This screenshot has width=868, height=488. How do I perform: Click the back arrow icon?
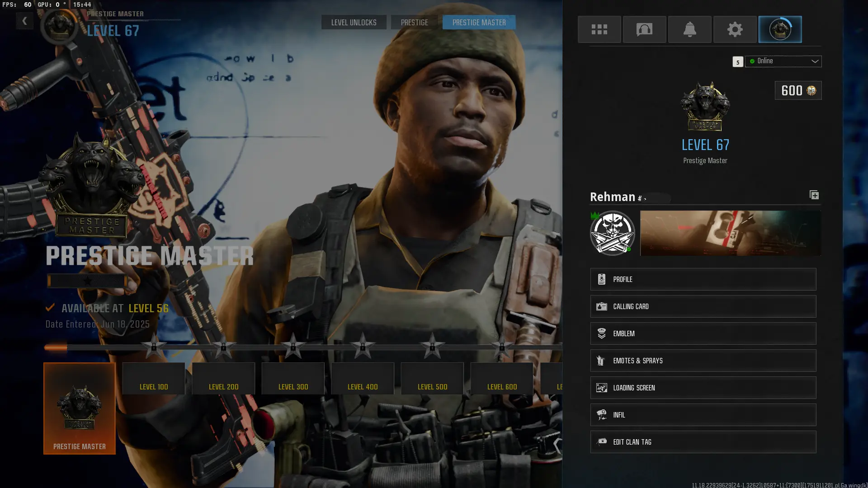pyautogui.click(x=24, y=21)
